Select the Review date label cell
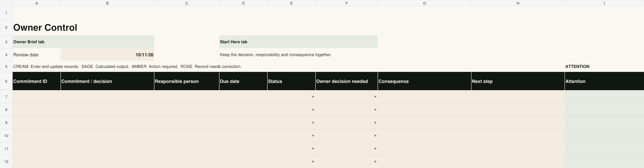 click(x=37, y=55)
